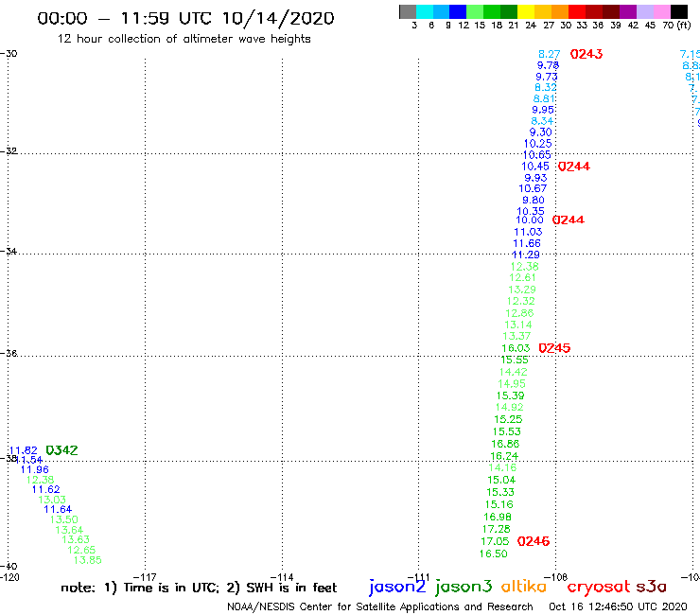Click the NOAA/NESDIS credit line

pos(380,606)
